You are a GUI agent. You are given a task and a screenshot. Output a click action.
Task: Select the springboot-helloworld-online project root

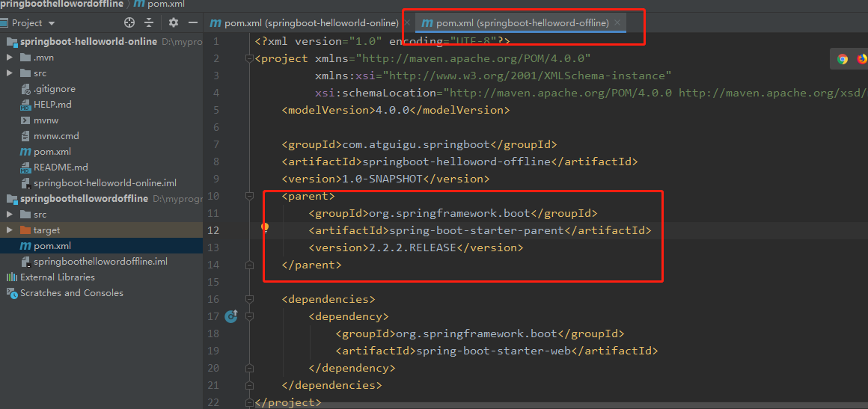point(88,42)
